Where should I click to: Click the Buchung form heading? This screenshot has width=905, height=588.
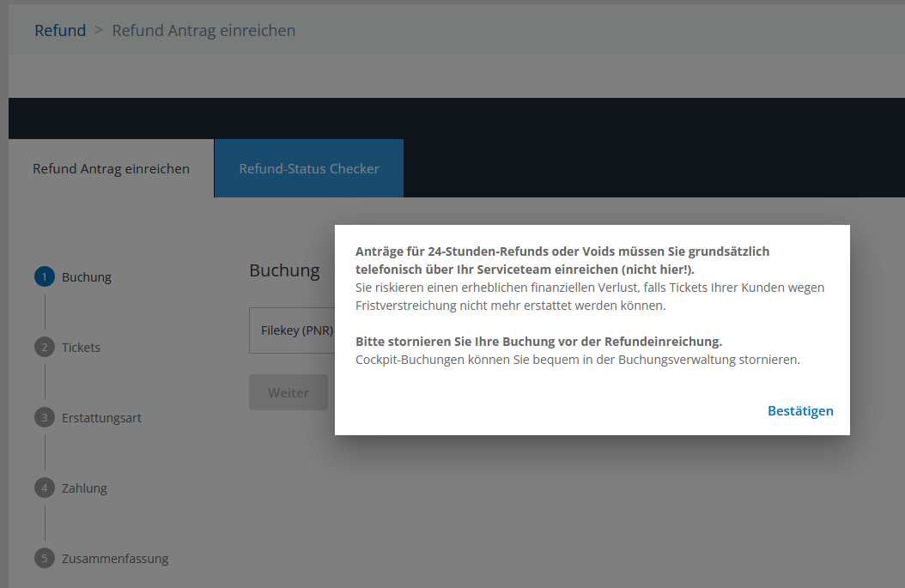(284, 270)
